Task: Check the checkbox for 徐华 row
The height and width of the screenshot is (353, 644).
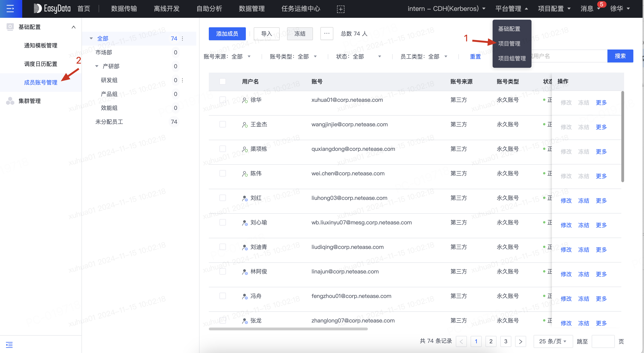Action: 222,100
